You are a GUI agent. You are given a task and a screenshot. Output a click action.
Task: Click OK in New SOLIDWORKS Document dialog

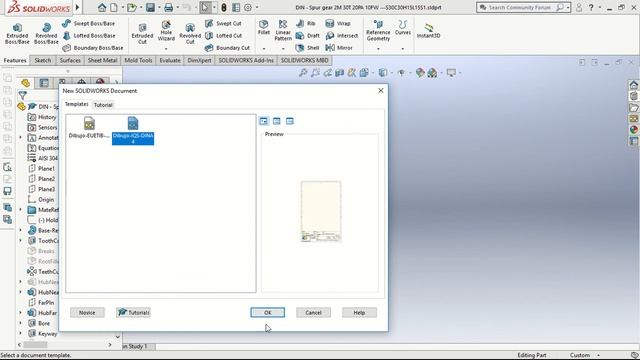point(268,313)
